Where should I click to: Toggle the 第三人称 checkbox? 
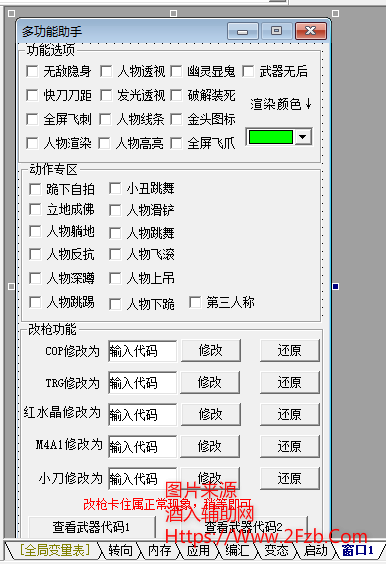point(195,302)
